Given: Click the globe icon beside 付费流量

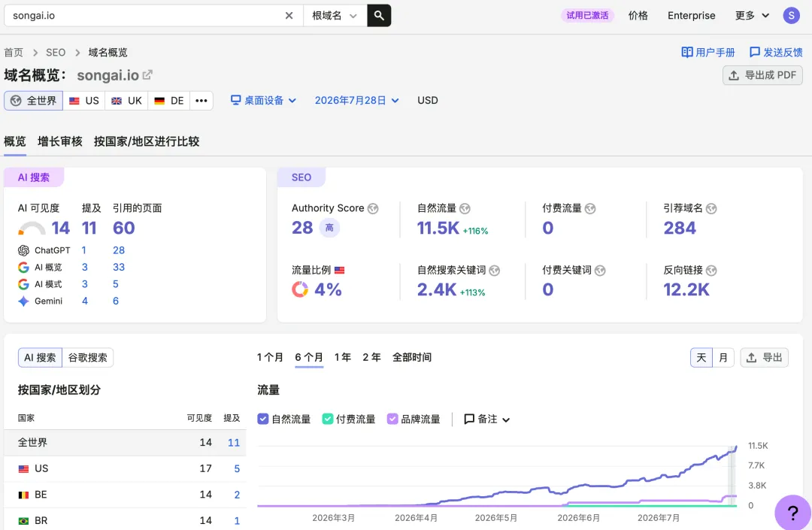Looking at the screenshot, I should point(590,208).
